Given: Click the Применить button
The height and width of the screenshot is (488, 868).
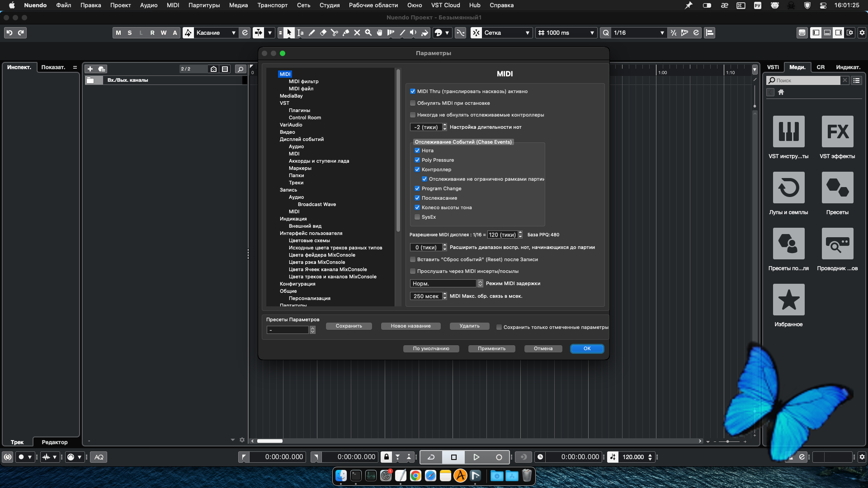Looking at the screenshot, I should pos(491,348).
